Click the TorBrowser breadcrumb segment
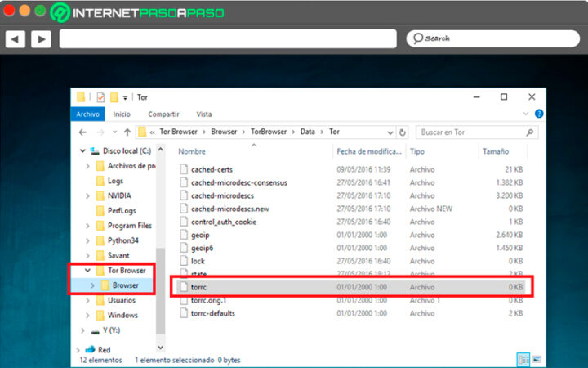Viewport: 588px width, 368px height. click(x=269, y=132)
